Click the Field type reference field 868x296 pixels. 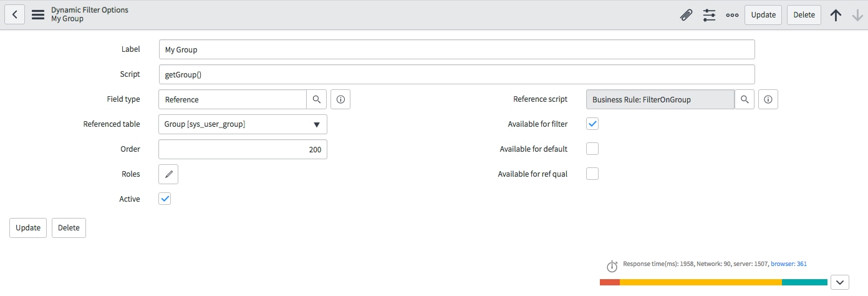(233, 99)
